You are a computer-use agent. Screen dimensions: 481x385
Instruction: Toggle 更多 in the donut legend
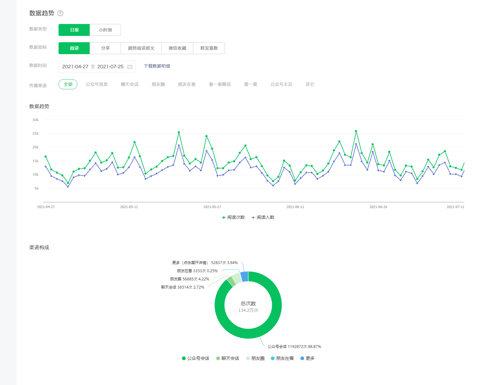pyautogui.click(x=307, y=358)
